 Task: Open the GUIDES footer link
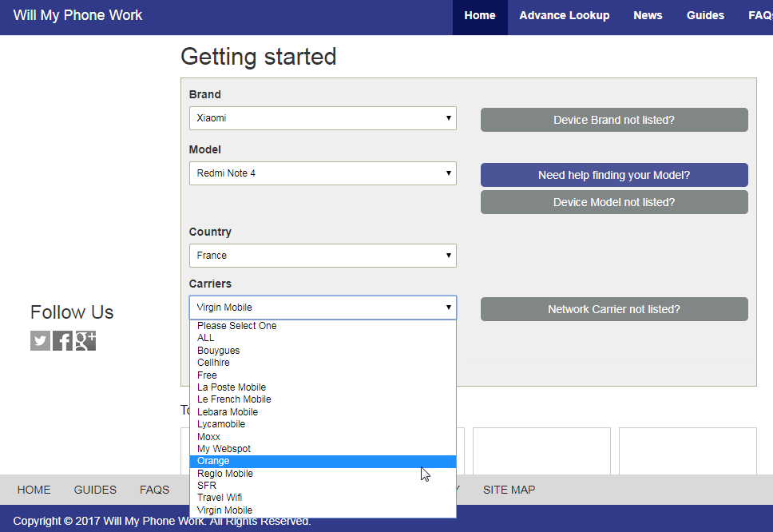tap(95, 490)
